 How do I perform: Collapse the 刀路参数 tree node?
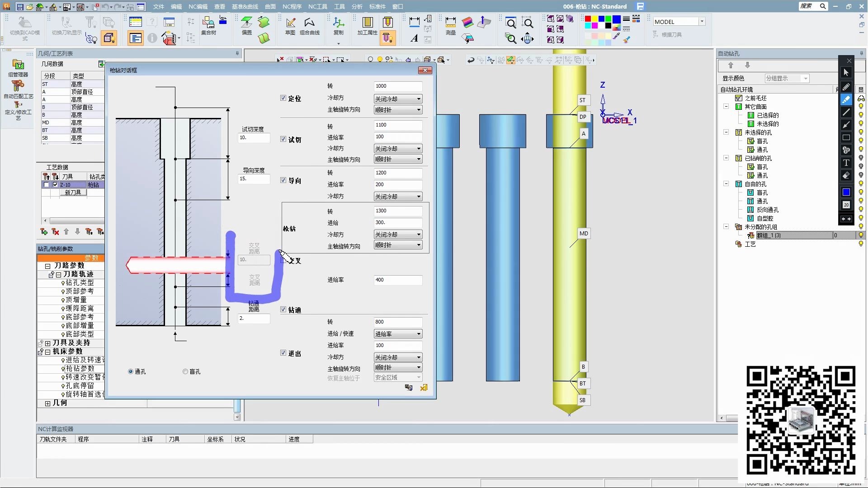pos(47,266)
